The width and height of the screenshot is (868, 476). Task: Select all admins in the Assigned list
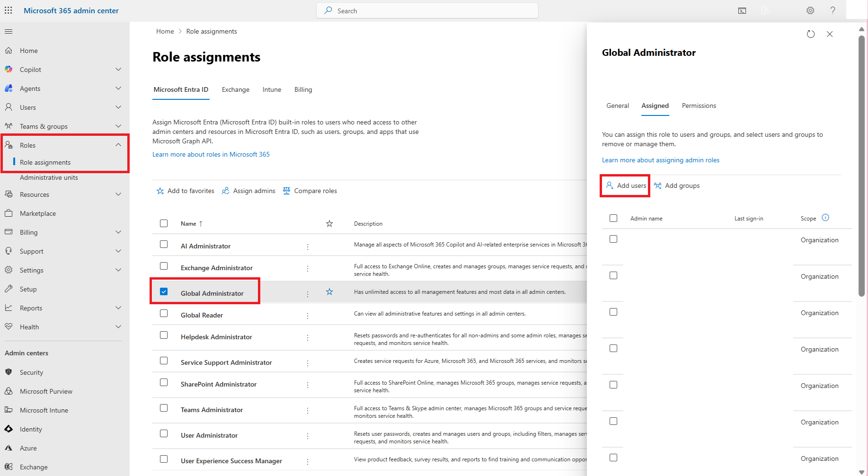(x=613, y=218)
